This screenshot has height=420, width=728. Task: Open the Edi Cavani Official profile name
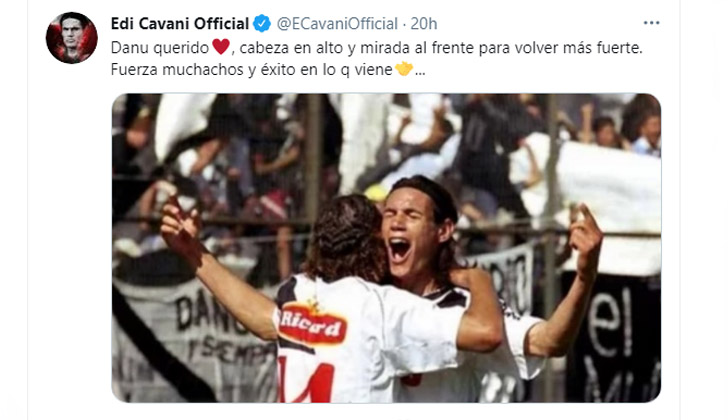pyautogui.click(x=180, y=24)
